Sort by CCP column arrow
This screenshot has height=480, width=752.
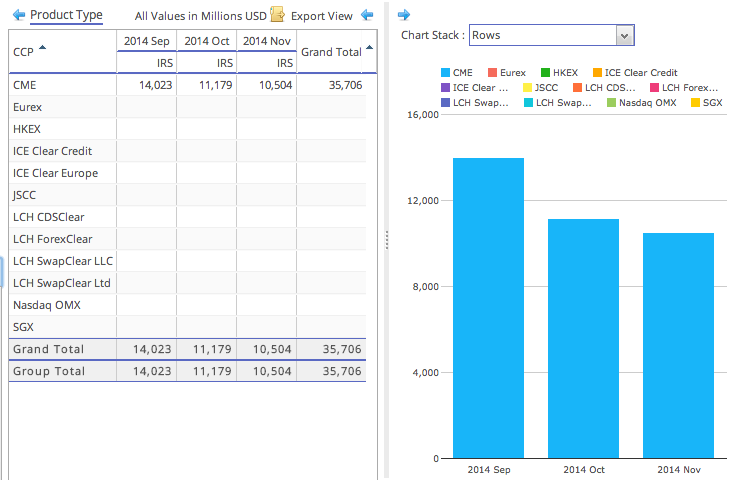tap(42, 47)
